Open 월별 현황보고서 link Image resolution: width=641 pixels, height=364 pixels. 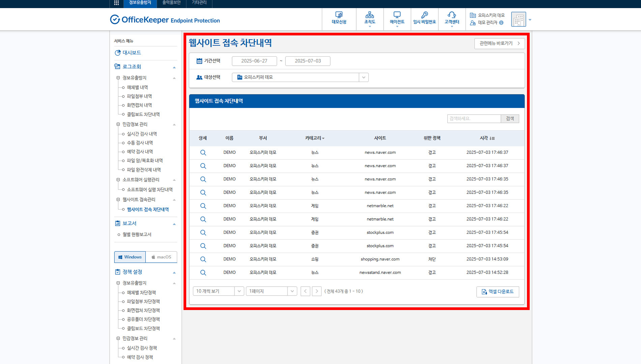[137, 234]
